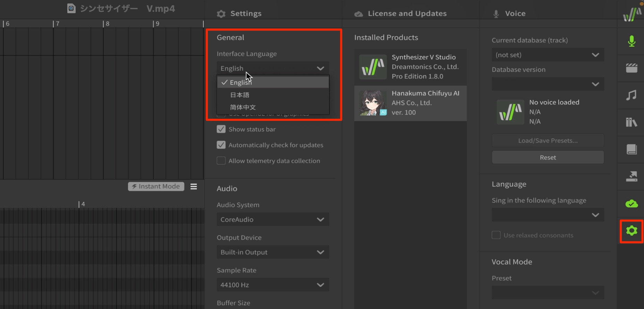Click measure 4 marker on piano roll ruler
The height and width of the screenshot is (309, 644).
point(82,204)
